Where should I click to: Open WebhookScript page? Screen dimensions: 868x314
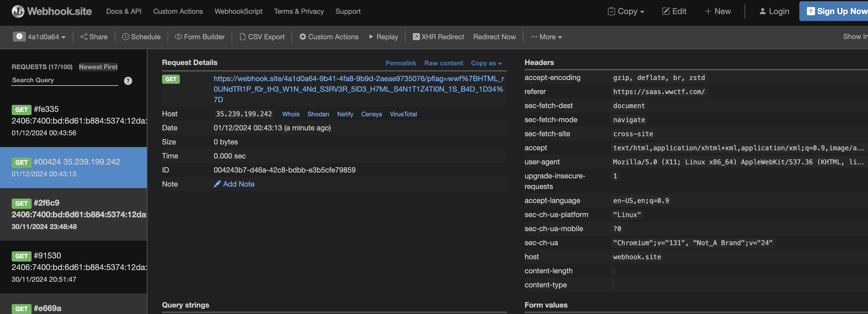click(238, 11)
